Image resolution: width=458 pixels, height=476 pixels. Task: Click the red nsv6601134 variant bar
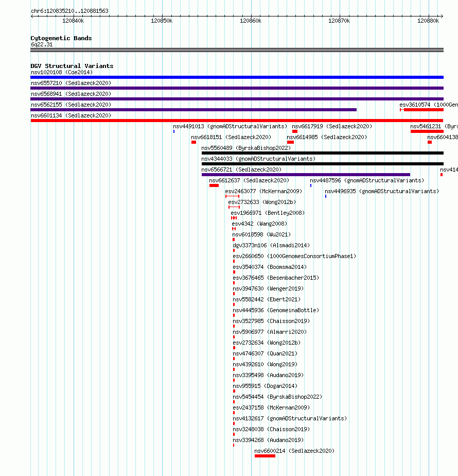coord(237,121)
